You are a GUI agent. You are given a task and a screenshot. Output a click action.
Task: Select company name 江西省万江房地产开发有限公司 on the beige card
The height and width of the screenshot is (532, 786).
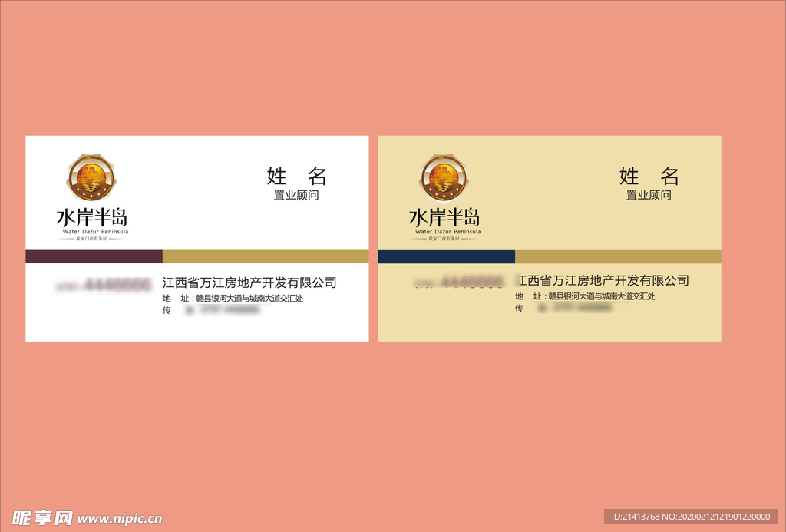(x=603, y=281)
